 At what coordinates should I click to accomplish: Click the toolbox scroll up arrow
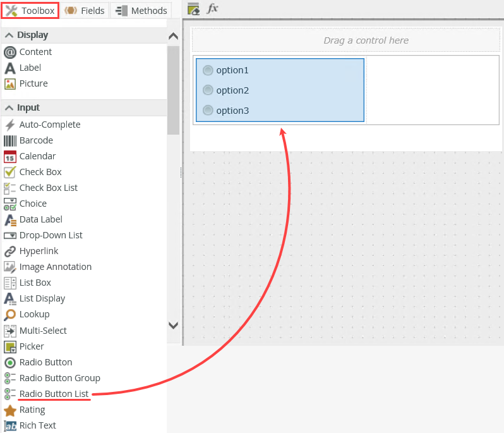[x=173, y=36]
